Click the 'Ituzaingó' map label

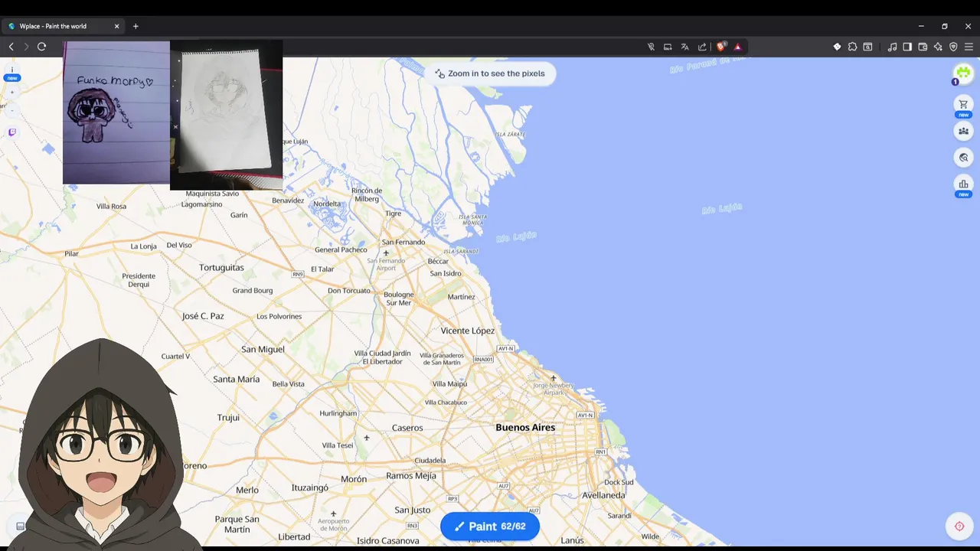tap(310, 487)
